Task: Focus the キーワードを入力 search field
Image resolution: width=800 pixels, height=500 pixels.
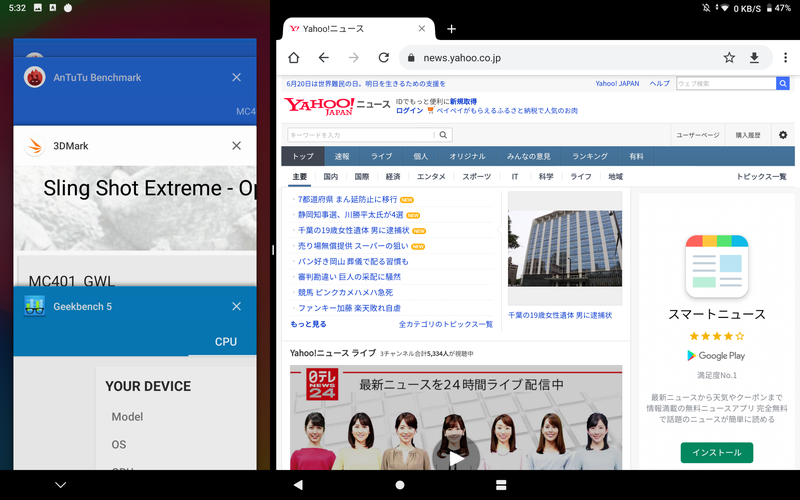Action: click(361, 135)
